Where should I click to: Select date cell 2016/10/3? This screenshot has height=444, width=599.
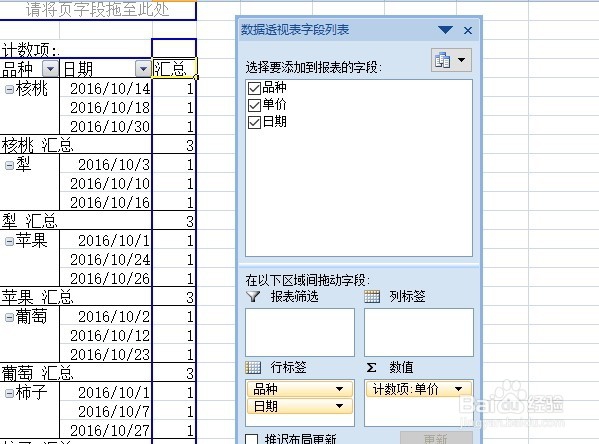tap(106, 164)
